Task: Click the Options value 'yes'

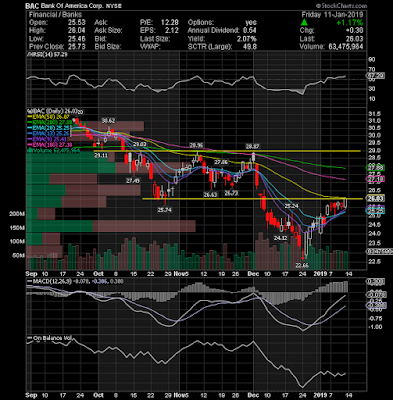Action: tap(251, 23)
